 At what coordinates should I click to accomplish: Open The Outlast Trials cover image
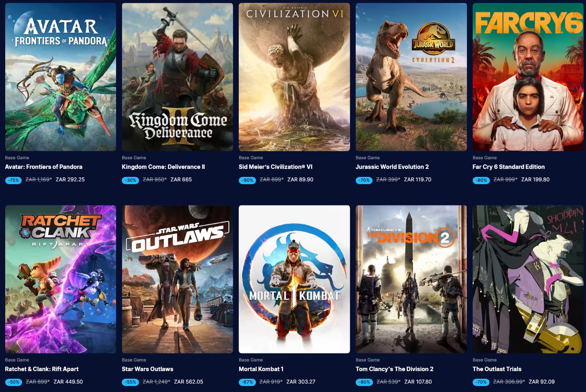(528, 279)
